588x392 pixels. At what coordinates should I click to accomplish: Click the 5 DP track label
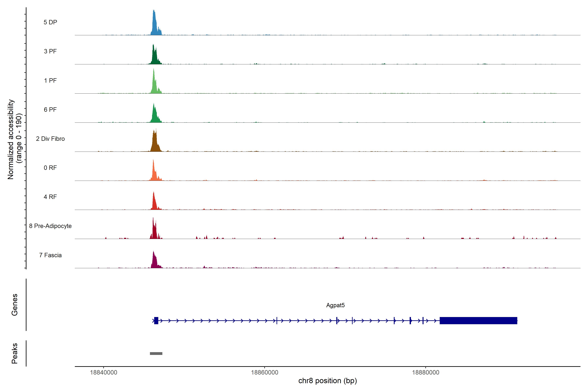coord(50,22)
